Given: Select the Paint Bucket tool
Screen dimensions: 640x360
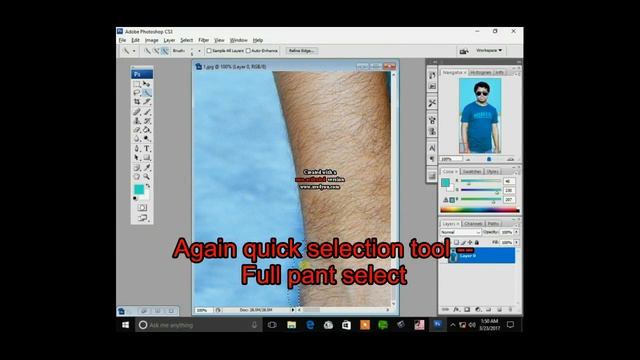Looking at the screenshot, I should 147,130.
